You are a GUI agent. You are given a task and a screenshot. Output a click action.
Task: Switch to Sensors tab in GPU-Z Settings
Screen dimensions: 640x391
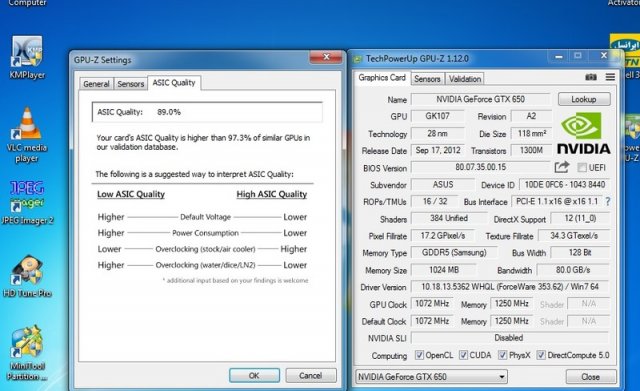pyautogui.click(x=131, y=84)
